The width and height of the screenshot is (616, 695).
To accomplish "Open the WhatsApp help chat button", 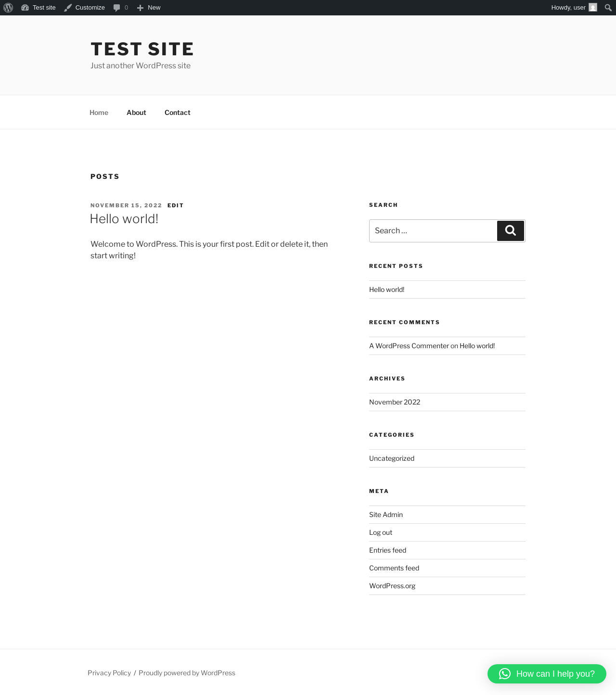I will (547, 674).
